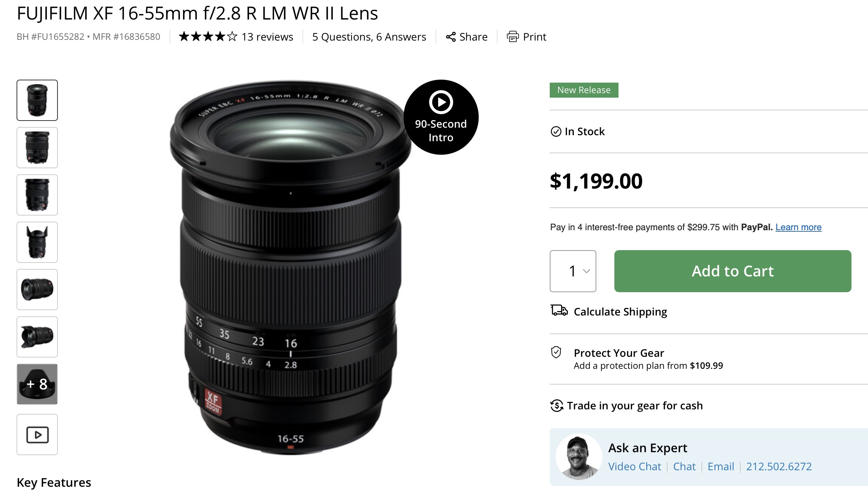Click the Trade in your gear icon

pos(556,405)
